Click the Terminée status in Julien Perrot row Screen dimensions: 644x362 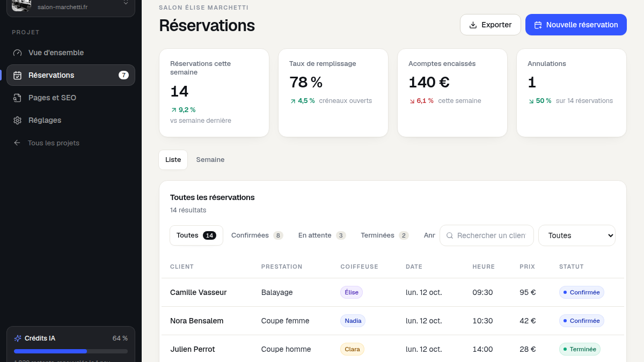click(x=580, y=349)
